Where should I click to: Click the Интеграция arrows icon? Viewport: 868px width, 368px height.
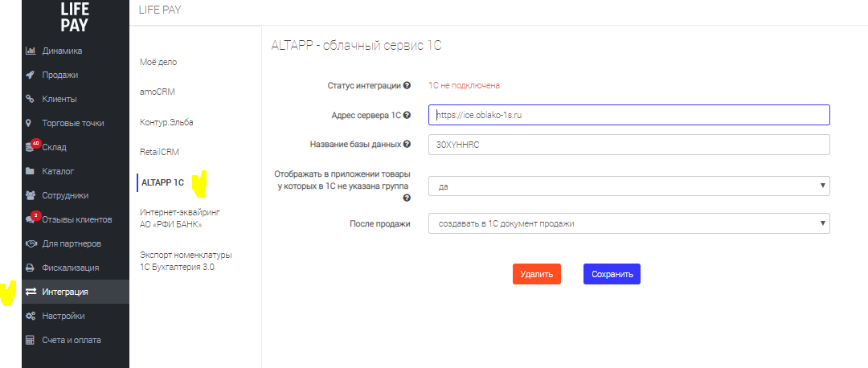31,292
